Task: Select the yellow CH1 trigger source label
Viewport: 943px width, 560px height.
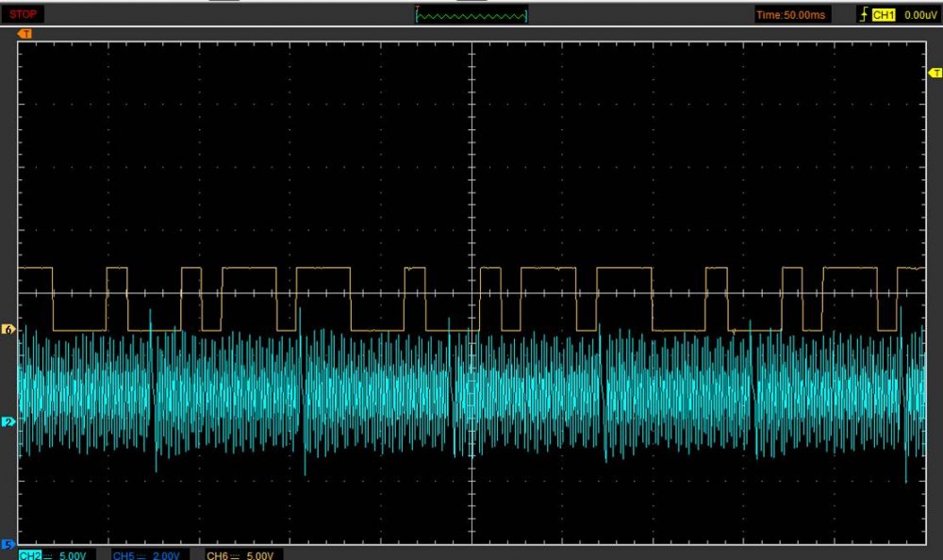Action: (884, 15)
